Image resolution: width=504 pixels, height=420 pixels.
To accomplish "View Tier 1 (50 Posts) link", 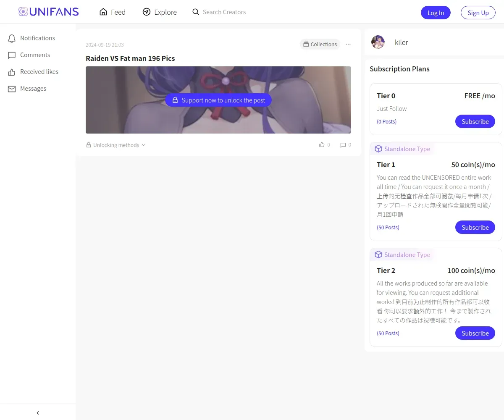I will click(x=388, y=227).
